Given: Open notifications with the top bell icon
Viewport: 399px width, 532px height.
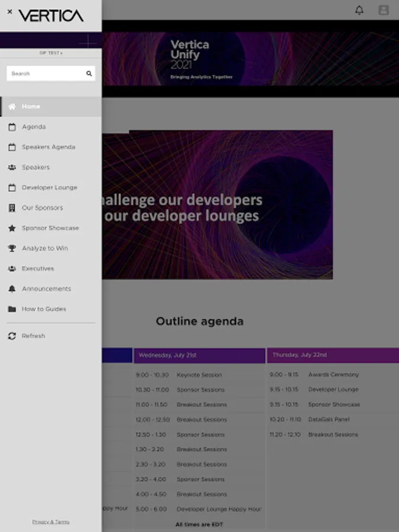Looking at the screenshot, I should pos(359,10).
